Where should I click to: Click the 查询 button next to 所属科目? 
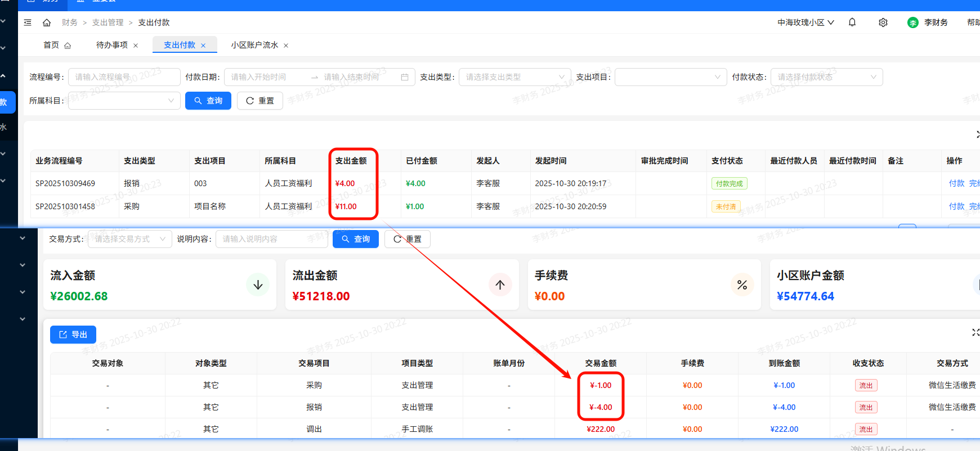[x=208, y=101]
